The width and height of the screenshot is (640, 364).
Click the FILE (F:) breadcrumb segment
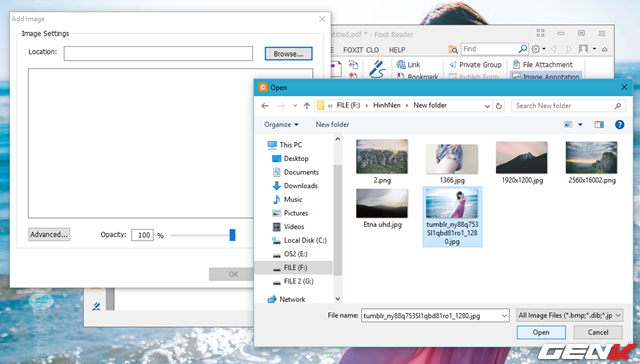[348, 105]
